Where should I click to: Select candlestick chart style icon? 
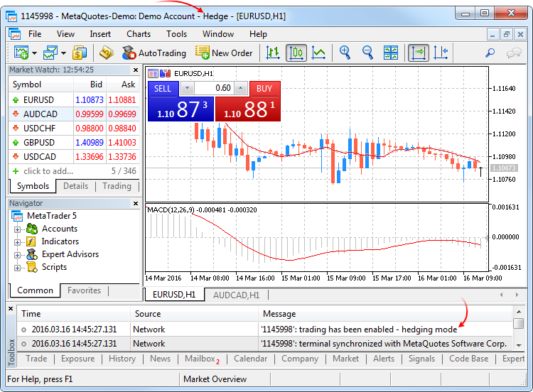coord(296,53)
